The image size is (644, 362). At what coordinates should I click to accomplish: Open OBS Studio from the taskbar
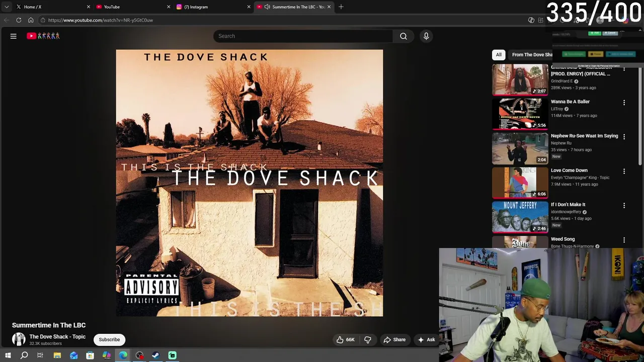coord(139,356)
